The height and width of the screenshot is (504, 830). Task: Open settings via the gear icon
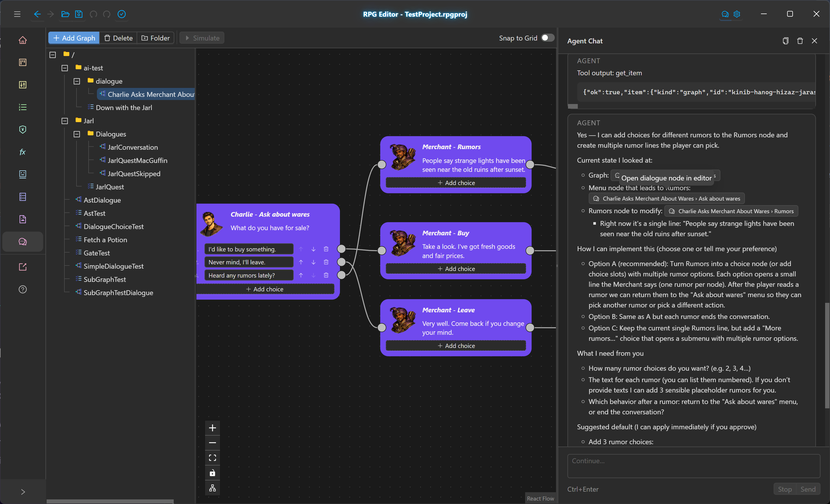click(x=737, y=14)
